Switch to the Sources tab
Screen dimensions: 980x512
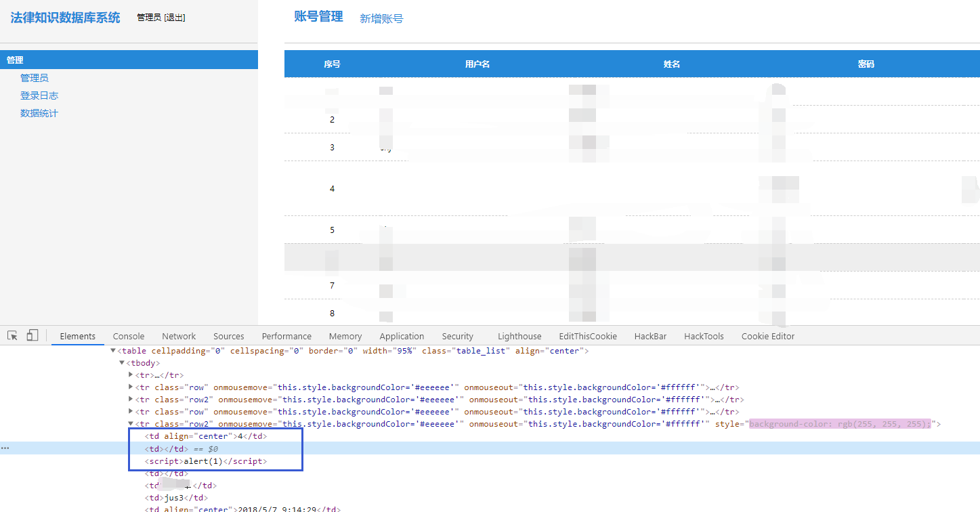click(x=229, y=336)
